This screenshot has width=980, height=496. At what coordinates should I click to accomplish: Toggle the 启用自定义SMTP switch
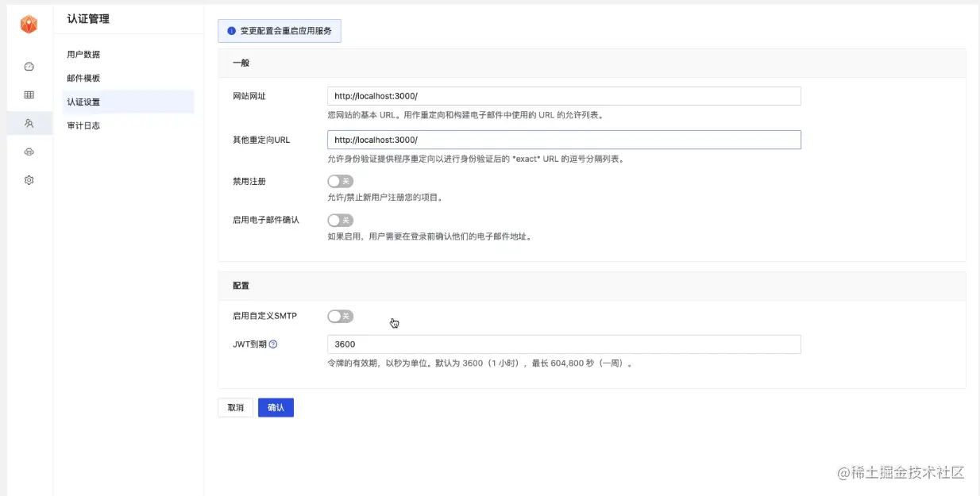pos(340,317)
